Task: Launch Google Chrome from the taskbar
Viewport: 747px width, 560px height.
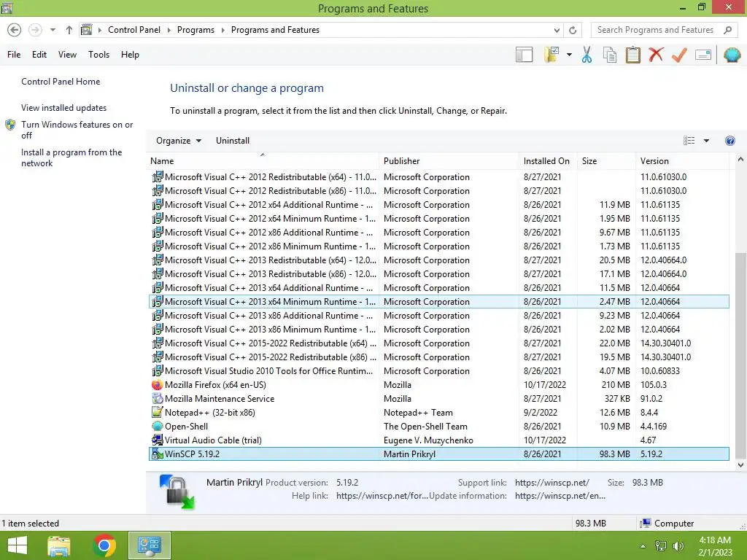Action: tap(104, 545)
